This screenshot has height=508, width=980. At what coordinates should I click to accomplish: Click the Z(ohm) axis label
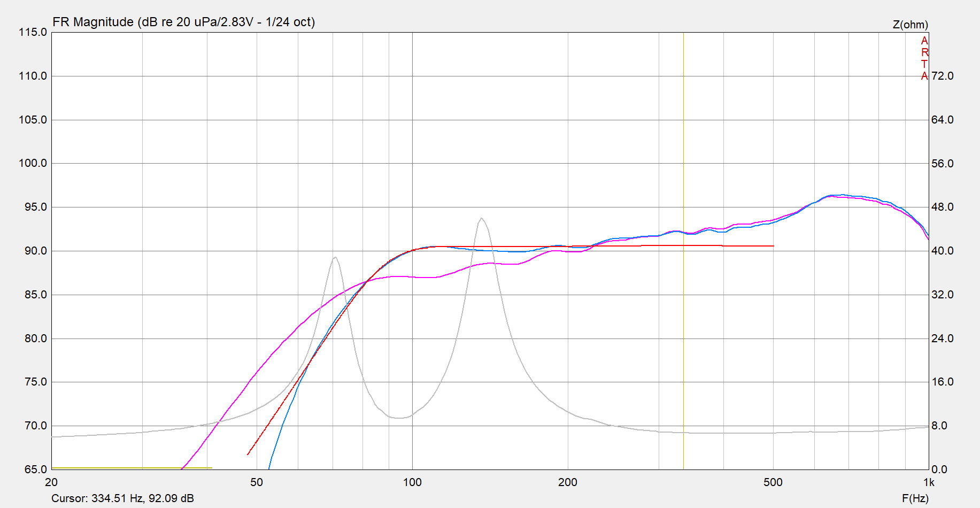(910, 25)
